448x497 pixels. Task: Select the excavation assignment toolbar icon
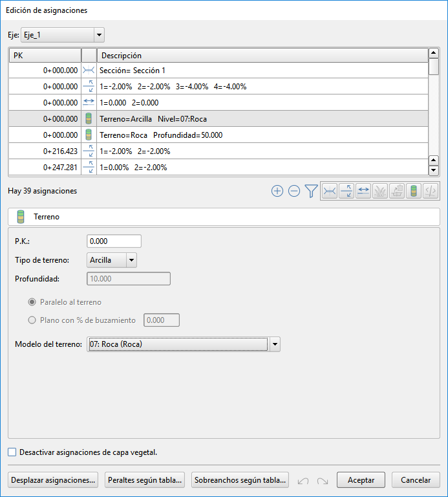coord(397,191)
